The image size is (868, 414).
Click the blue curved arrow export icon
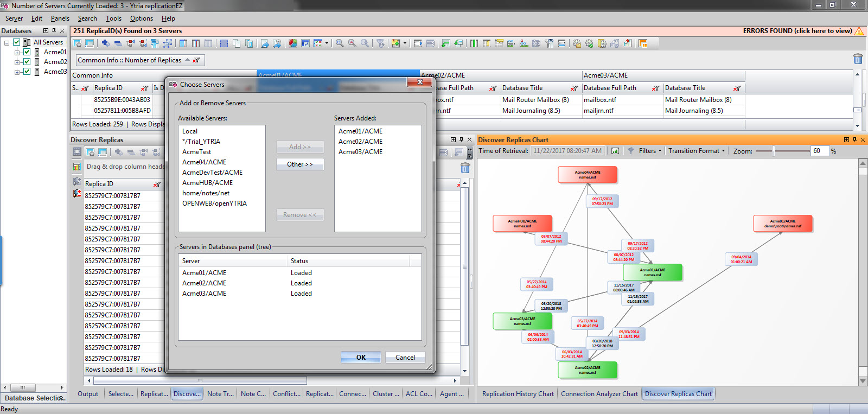click(266, 43)
